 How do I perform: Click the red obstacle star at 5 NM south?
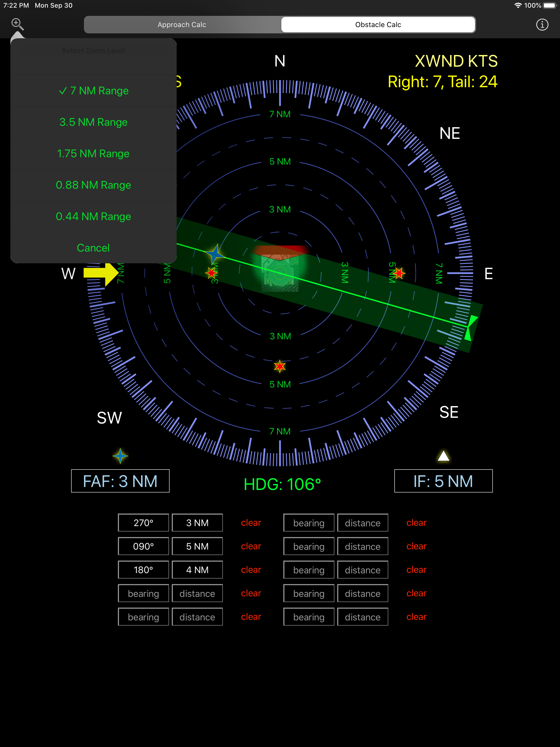[280, 366]
